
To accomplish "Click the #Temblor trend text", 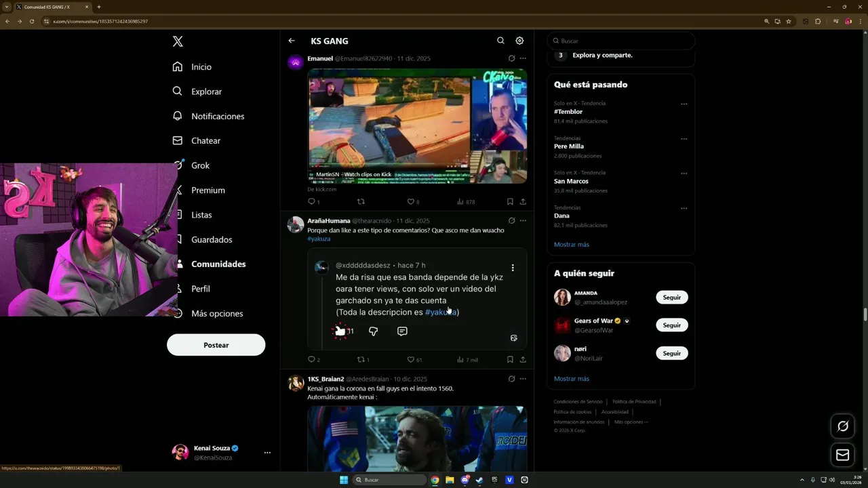I will [568, 112].
